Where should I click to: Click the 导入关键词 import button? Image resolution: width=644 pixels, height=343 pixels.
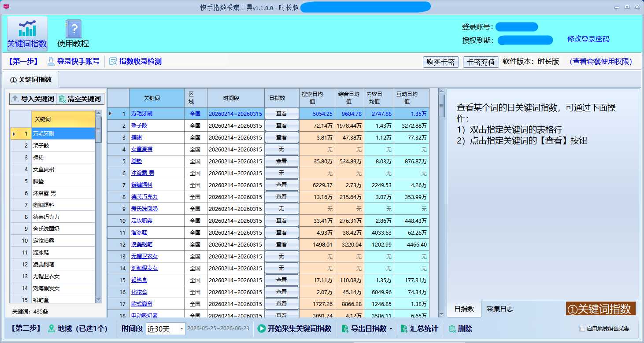tap(33, 99)
